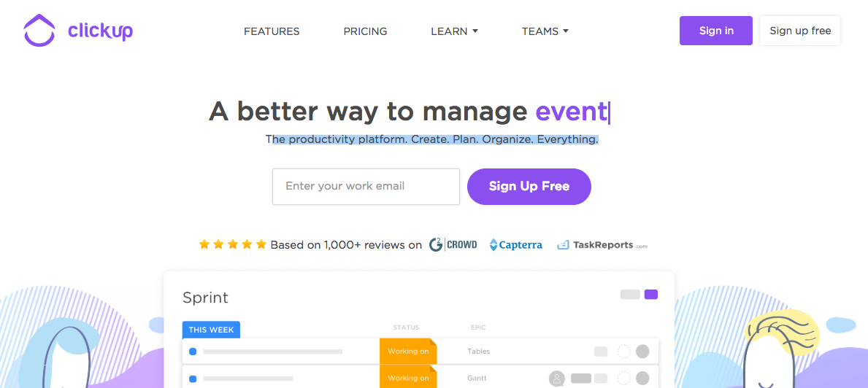Click Working on status in Gantt row
868x388 pixels.
(x=408, y=378)
